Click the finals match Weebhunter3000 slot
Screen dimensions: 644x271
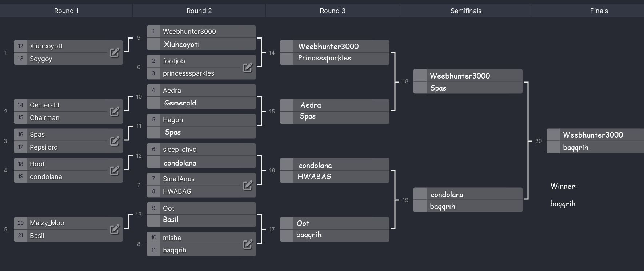pos(595,135)
